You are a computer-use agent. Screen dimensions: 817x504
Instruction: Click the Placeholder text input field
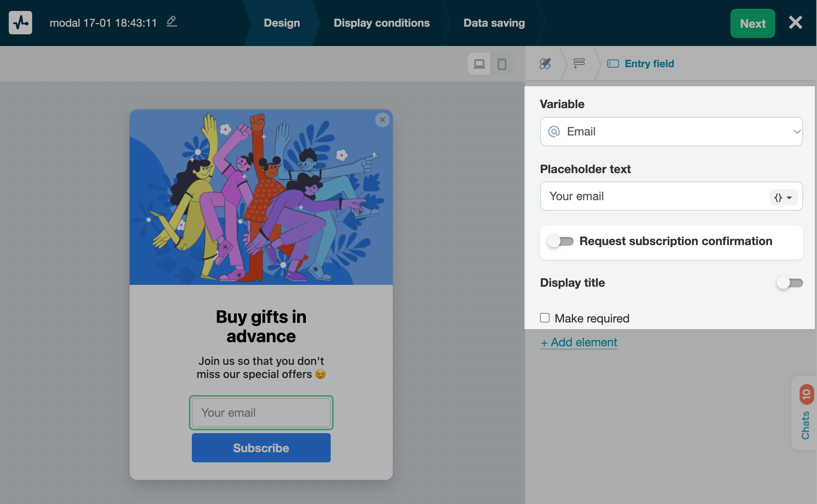654,196
